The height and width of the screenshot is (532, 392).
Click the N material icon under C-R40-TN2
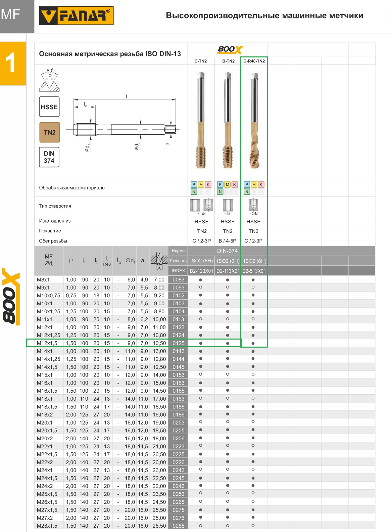coord(247,191)
